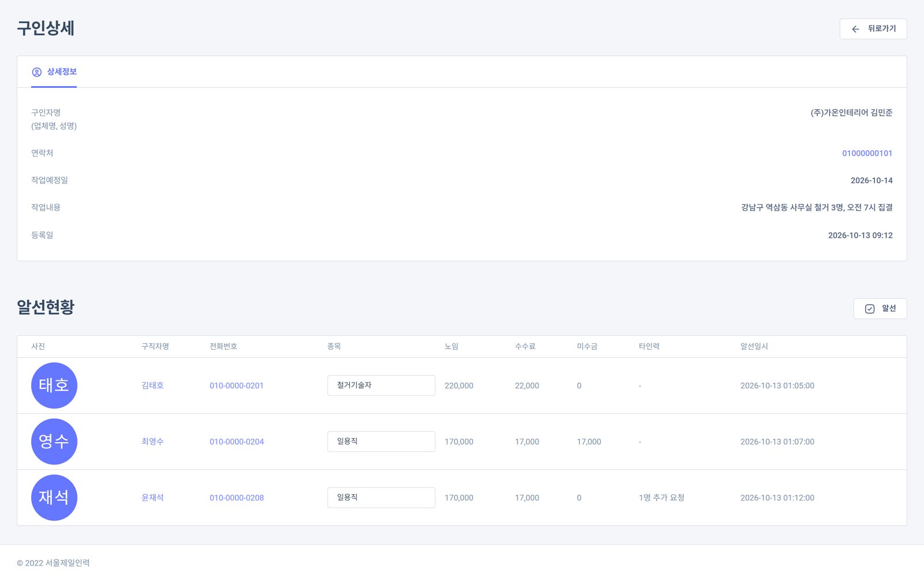This screenshot has height=578, width=924.
Task: Click the 노임 column header
Action: (452, 346)
